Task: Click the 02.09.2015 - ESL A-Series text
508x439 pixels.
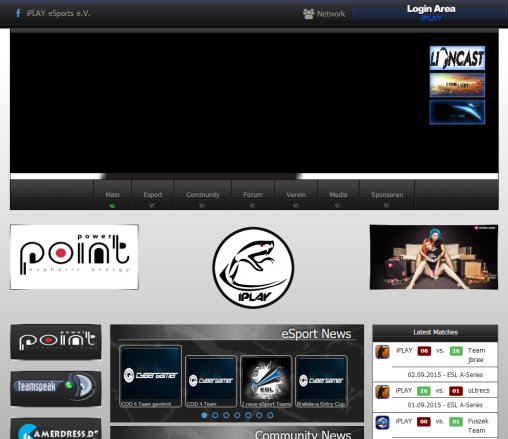Action: point(445,375)
